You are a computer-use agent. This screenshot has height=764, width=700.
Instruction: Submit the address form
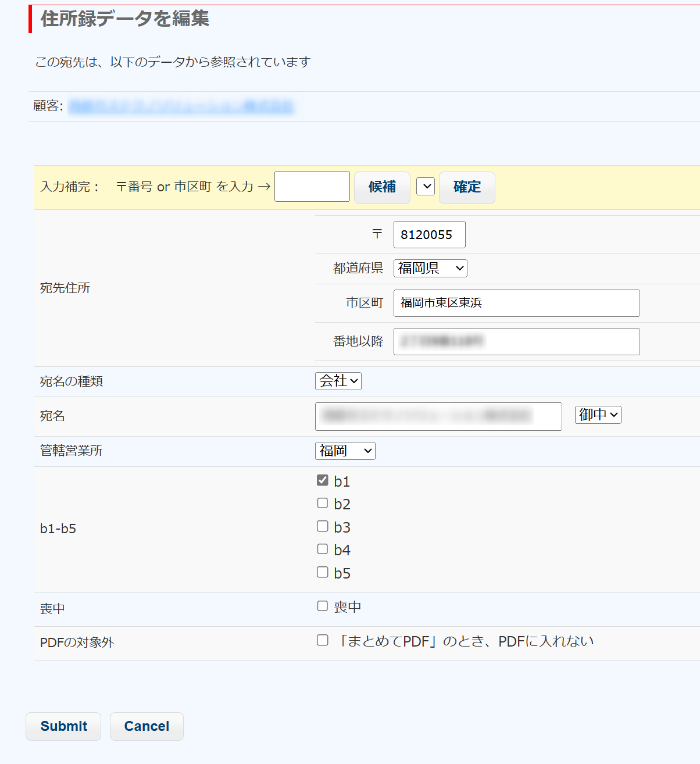(x=63, y=726)
